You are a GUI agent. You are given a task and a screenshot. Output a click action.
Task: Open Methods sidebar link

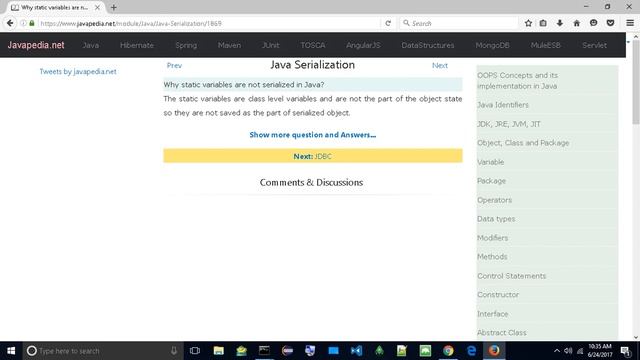[x=492, y=257]
